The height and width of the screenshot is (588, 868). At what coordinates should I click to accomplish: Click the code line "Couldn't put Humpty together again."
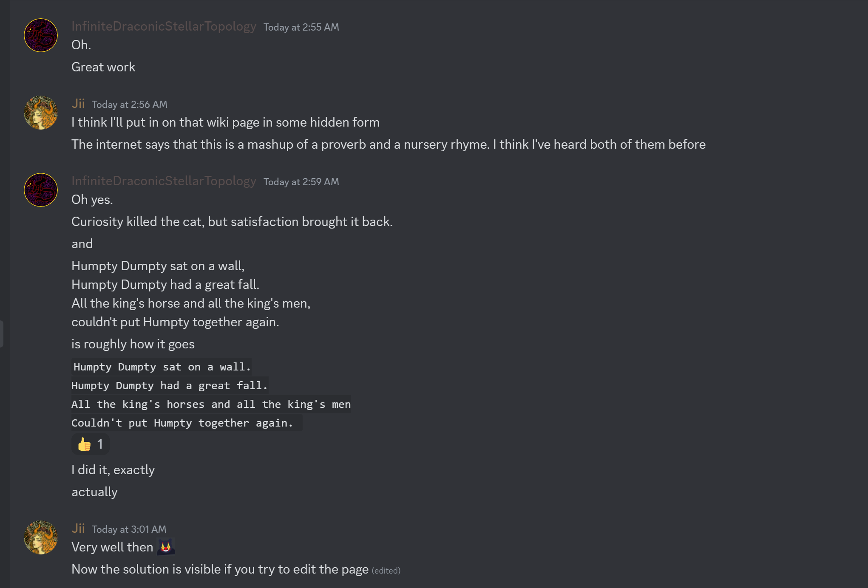[x=182, y=423]
